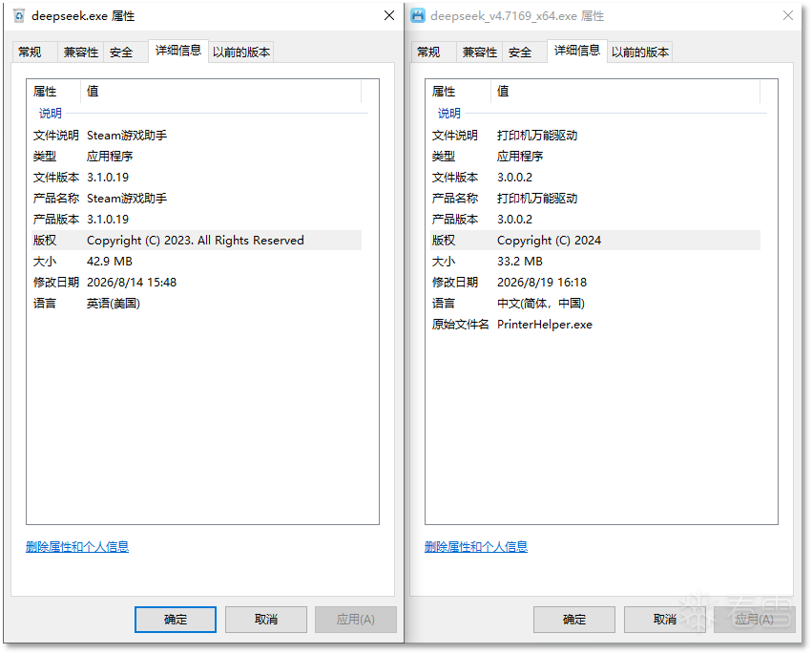
Task: Click 属性 column header in deepseek_v4.7169_x64.exe window
Action: pos(458,92)
